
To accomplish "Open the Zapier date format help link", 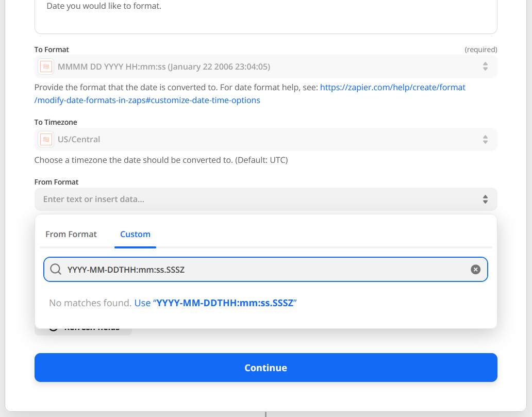I will 392,88.
